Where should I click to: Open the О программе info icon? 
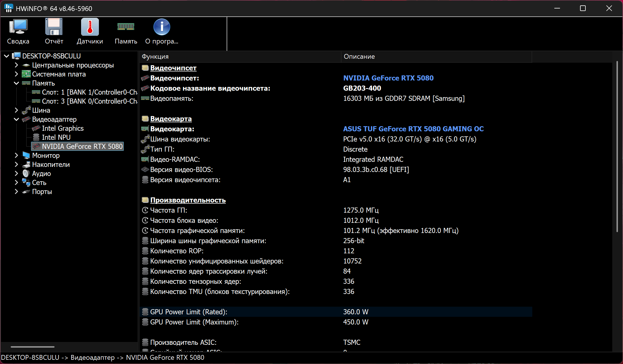click(162, 27)
